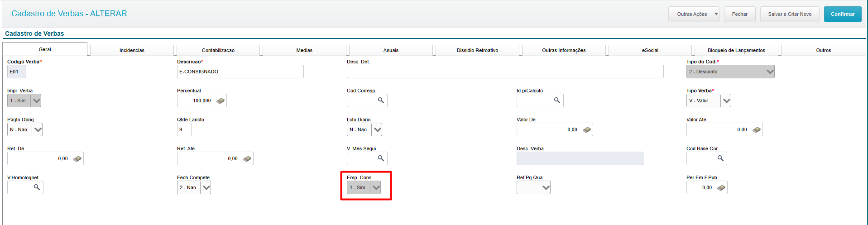Open the Pagto.Obrig. dropdown
Image resolution: width=868 pixels, height=225 pixels.
pos(38,129)
